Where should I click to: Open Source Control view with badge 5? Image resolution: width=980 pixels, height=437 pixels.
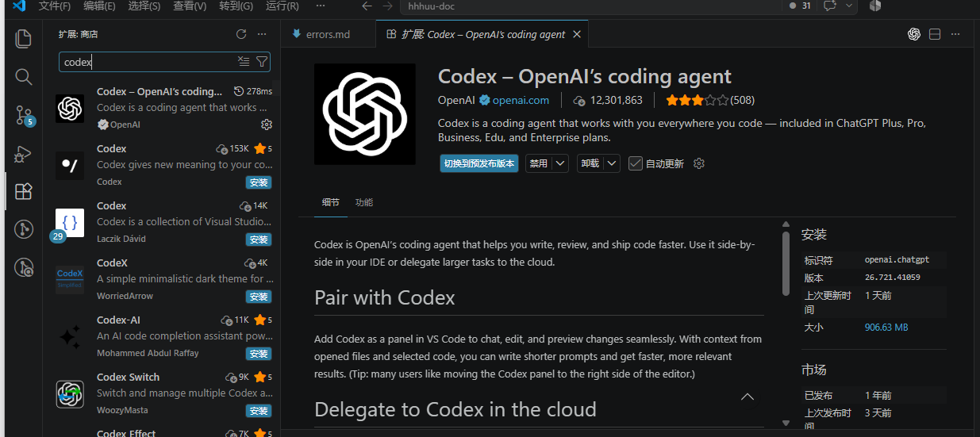(24, 116)
